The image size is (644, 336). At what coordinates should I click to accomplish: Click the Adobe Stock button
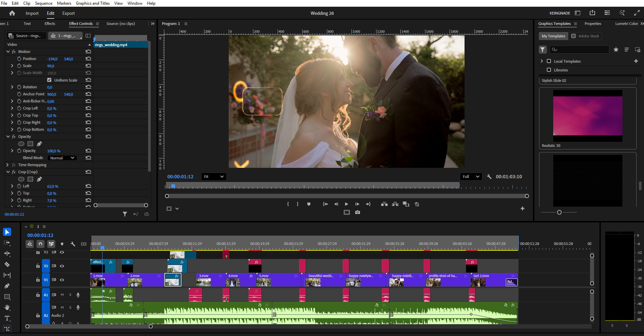click(x=585, y=36)
